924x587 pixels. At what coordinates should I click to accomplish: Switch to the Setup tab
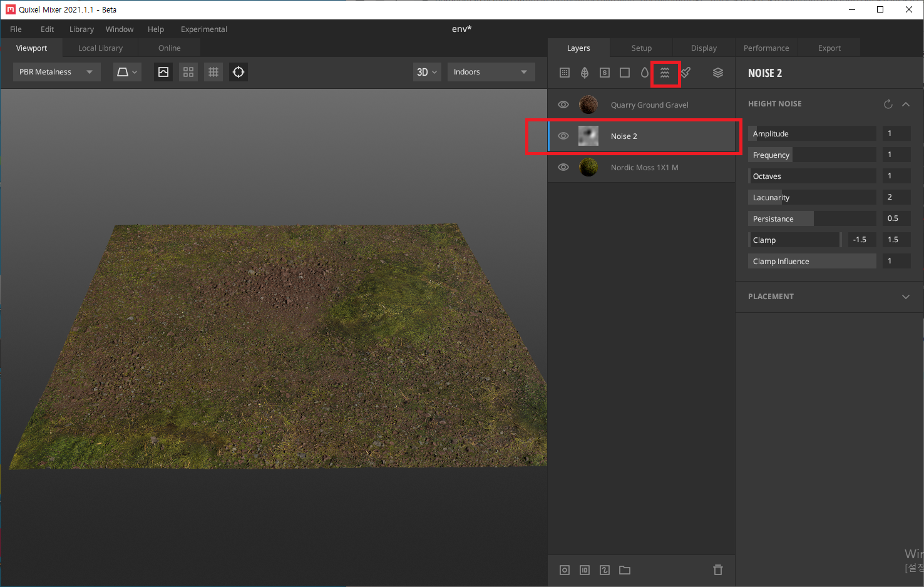click(642, 48)
